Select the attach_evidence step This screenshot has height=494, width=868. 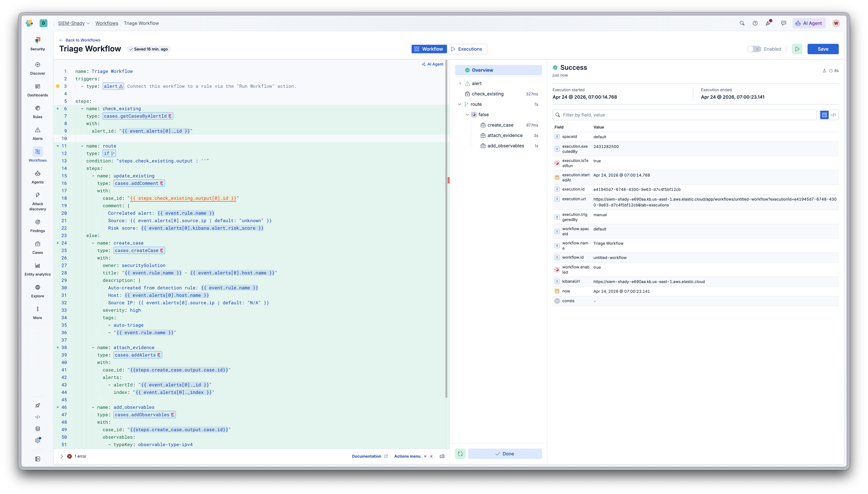click(x=509, y=135)
